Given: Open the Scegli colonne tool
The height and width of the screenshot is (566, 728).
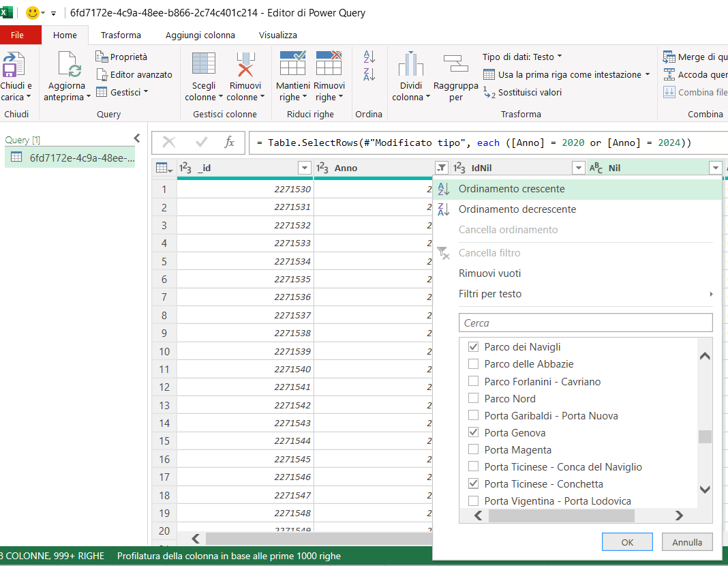Looking at the screenshot, I should coord(203,64).
